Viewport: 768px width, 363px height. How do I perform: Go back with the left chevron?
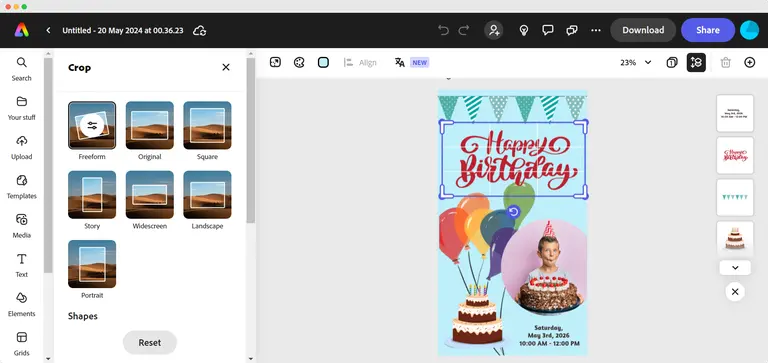[x=48, y=30]
